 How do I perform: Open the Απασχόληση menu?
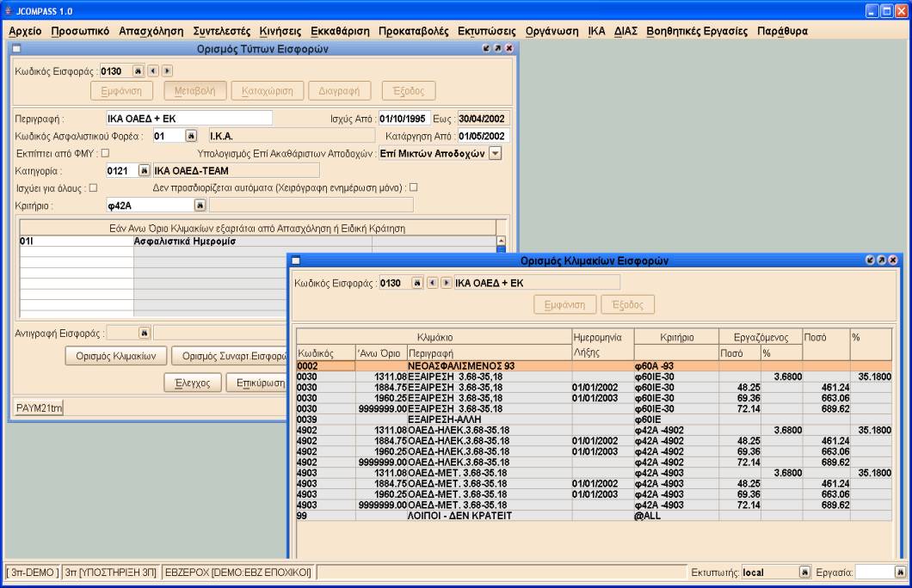(151, 31)
